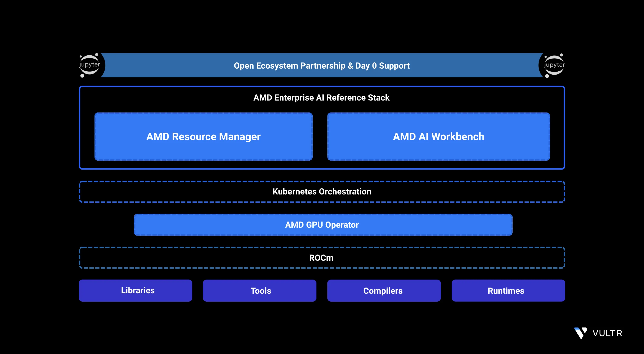Click the AMD Enterprise AI Reference Stack title
Viewport: 644px width, 354px height.
(322, 98)
